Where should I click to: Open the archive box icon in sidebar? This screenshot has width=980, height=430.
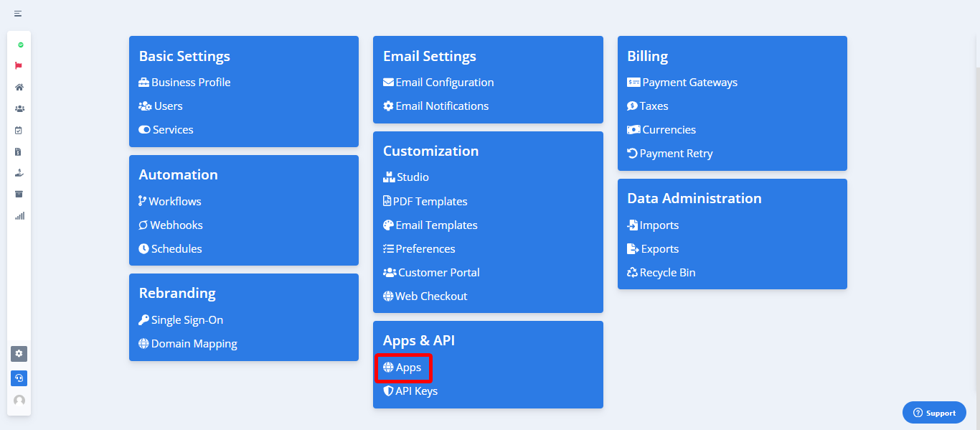[x=19, y=195]
